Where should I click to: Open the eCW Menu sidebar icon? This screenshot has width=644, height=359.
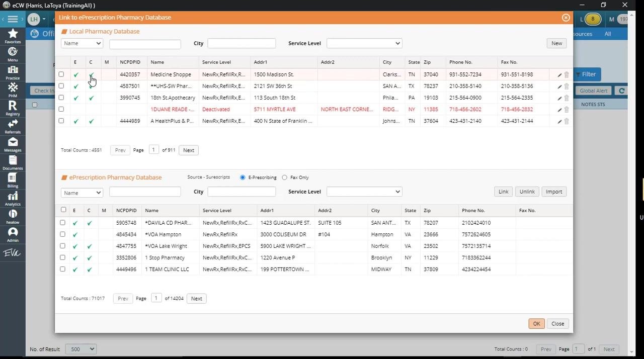point(13,54)
